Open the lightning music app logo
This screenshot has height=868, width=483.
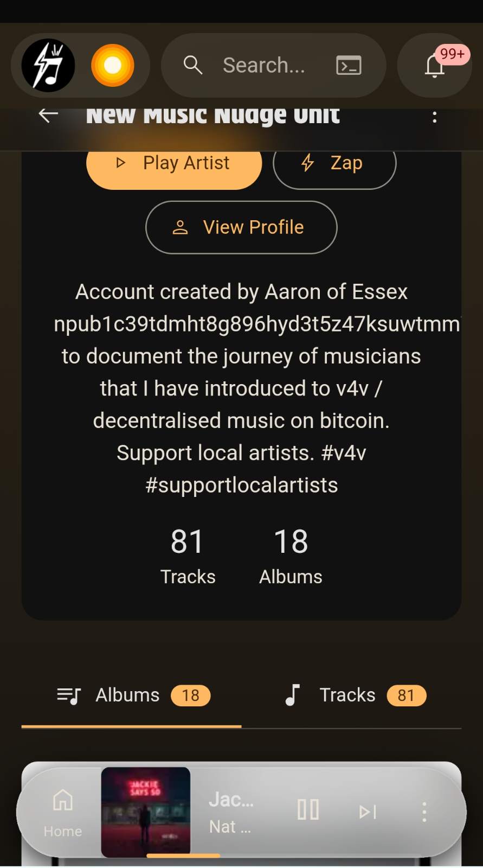(x=48, y=65)
